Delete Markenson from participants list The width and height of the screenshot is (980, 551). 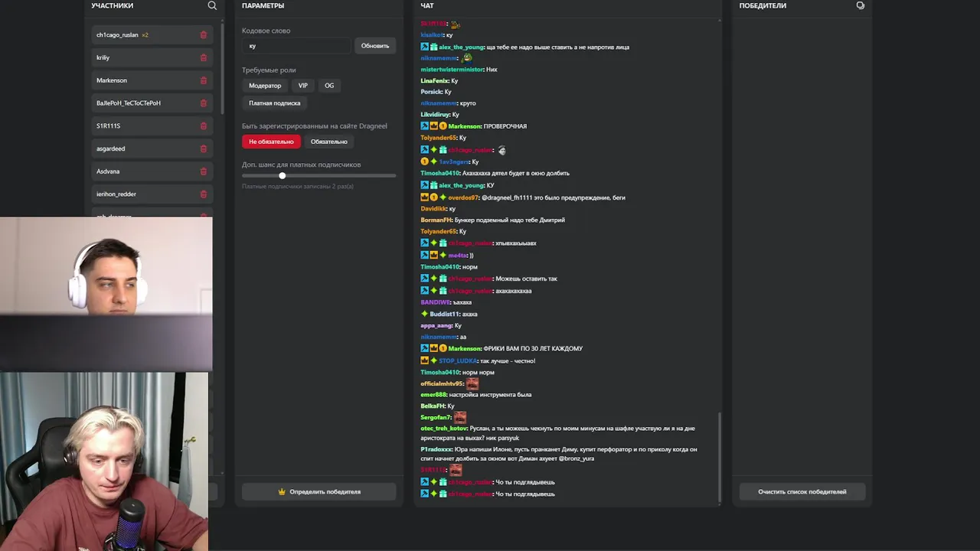pos(203,80)
